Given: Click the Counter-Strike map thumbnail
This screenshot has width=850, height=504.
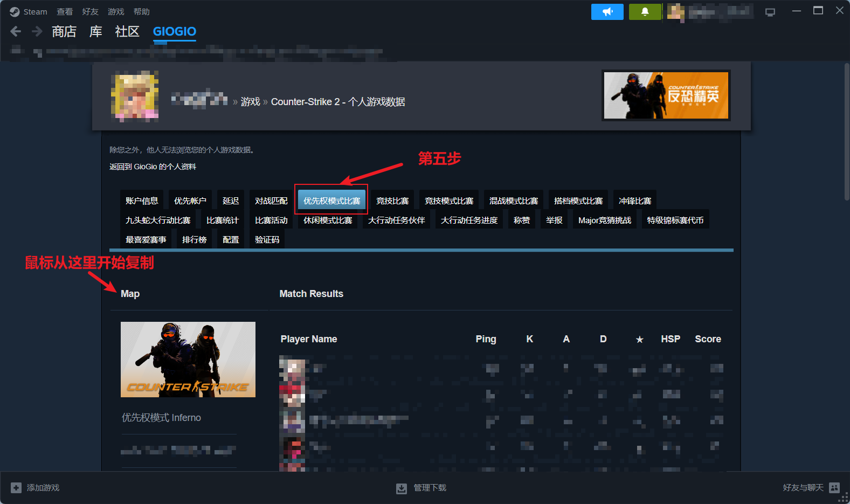Looking at the screenshot, I should (188, 360).
